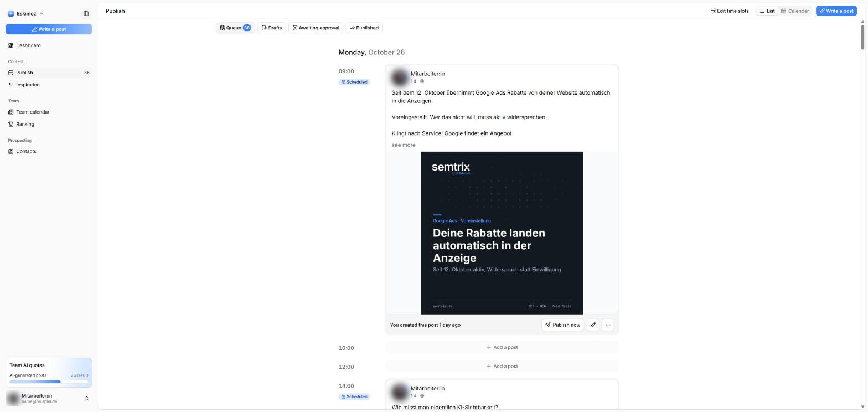Open the Ranking page
The image size is (868, 412).
(x=49, y=124)
